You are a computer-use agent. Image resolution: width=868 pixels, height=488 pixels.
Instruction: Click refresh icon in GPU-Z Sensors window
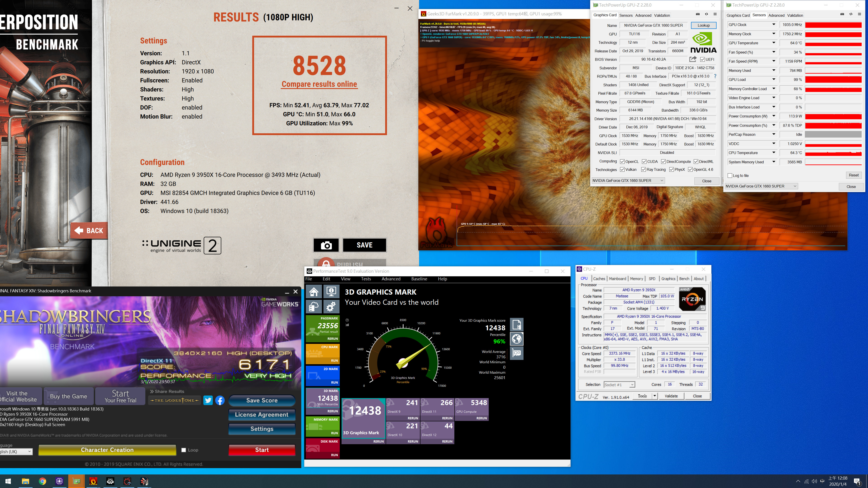coord(851,14)
